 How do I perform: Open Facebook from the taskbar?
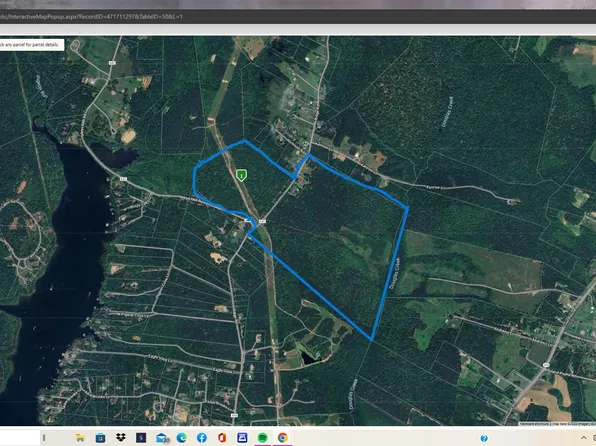[x=202, y=438]
